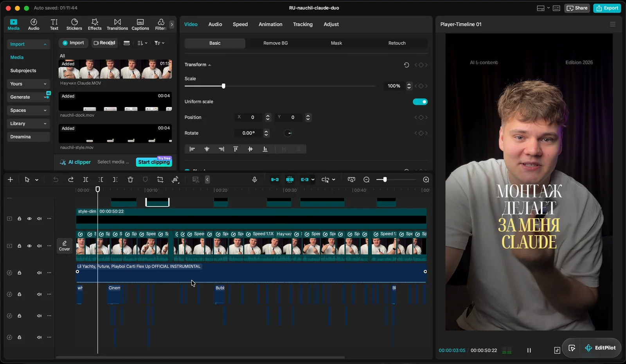Open EditPilot assistant
Viewport: 626px width, 364px height.
[601, 348]
